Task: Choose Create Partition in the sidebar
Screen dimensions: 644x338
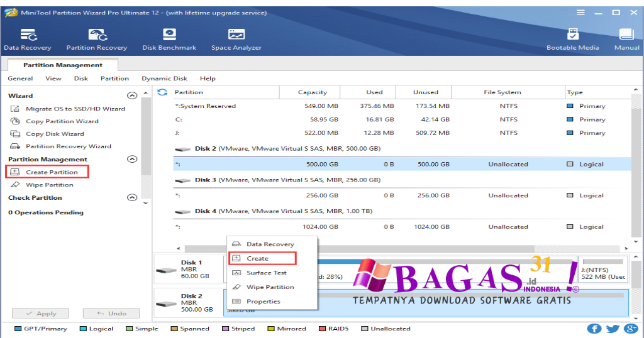Action: coord(47,172)
